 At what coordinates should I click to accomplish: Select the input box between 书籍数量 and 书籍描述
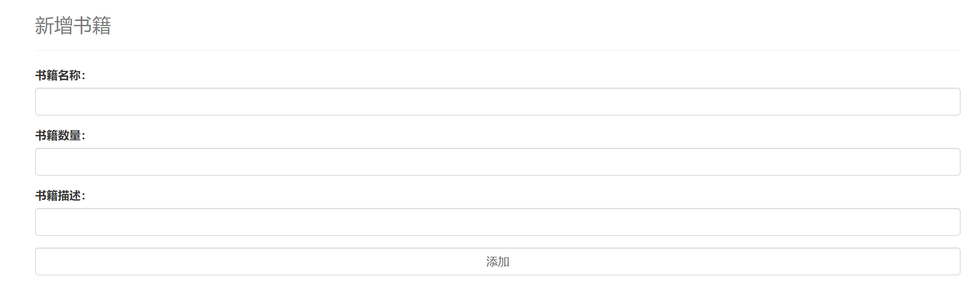(497, 161)
